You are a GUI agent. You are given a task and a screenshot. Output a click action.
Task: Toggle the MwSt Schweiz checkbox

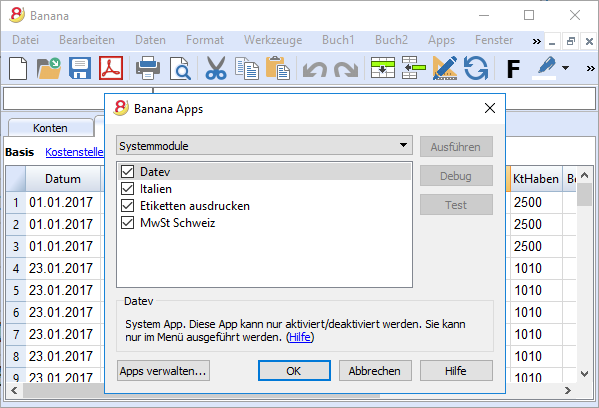coord(128,222)
